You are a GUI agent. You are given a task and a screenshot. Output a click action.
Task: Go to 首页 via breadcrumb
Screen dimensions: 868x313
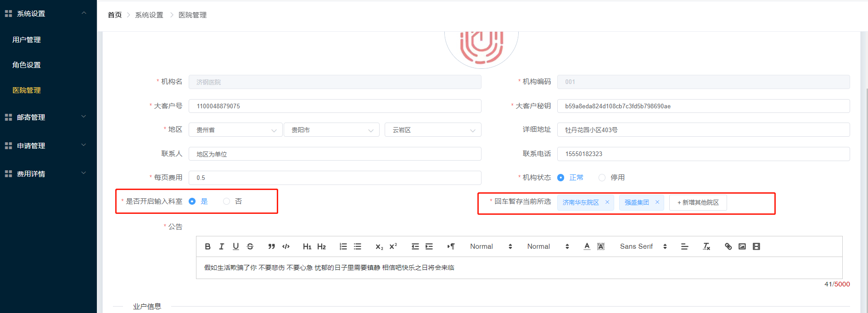coord(115,15)
